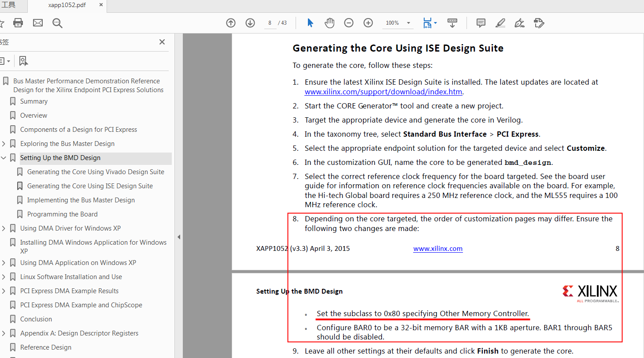Click the rightmost toolbar icon with pencil
Image resolution: width=644 pixels, height=358 pixels.
coord(539,23)
